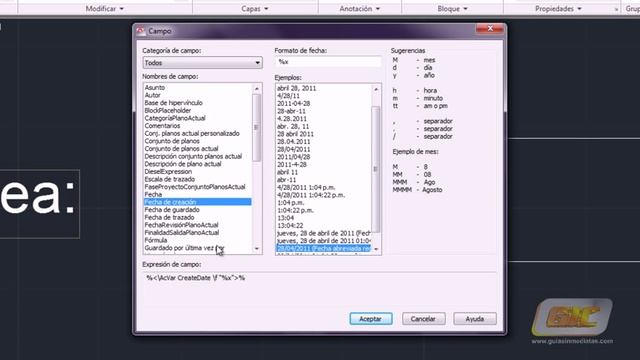Screen dimensions: 640x360
Task: Choose '2011-04-28' date example
Action: 293,104
